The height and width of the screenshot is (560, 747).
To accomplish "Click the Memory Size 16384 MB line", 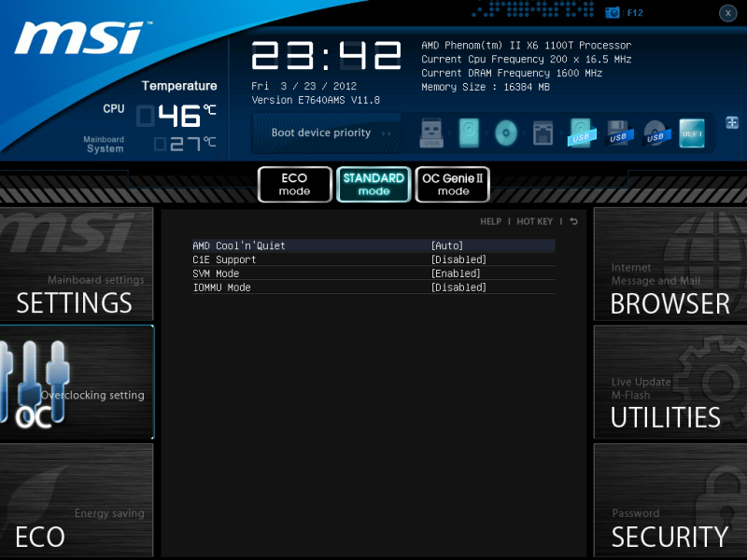I will [486, 87].
